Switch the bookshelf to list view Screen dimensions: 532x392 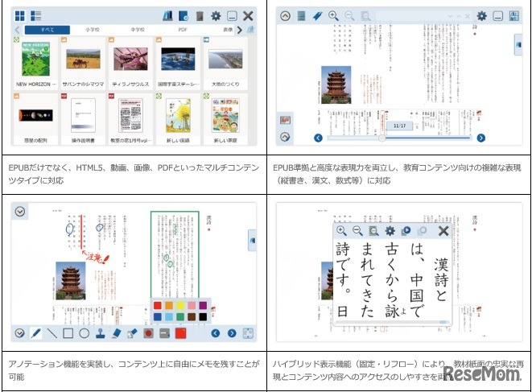pos(36,15)
